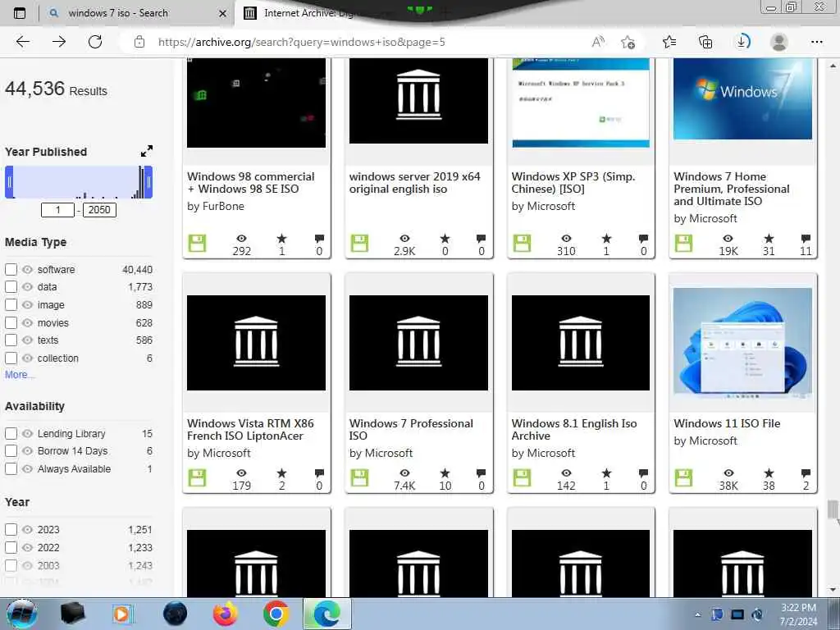This screenshot has height=630, width=840.
Task: Open Windows Vista RTM X86 French ISO item
Action: tap(250, 430)
